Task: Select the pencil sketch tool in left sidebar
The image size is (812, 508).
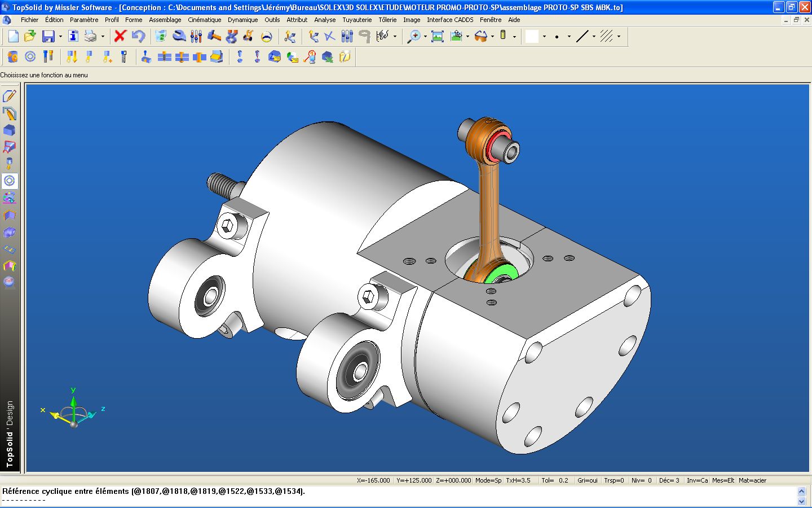Action: [x=10, y=96]
